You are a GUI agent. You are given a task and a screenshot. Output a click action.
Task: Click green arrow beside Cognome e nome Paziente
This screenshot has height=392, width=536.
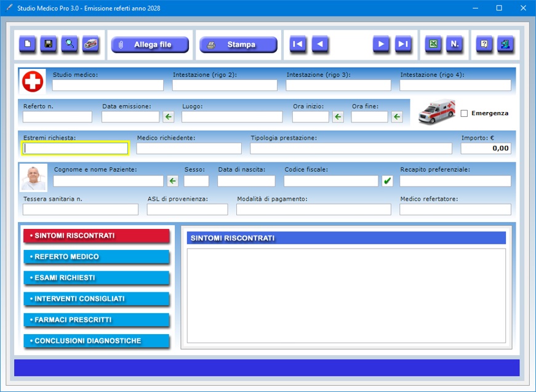point(173,181)
